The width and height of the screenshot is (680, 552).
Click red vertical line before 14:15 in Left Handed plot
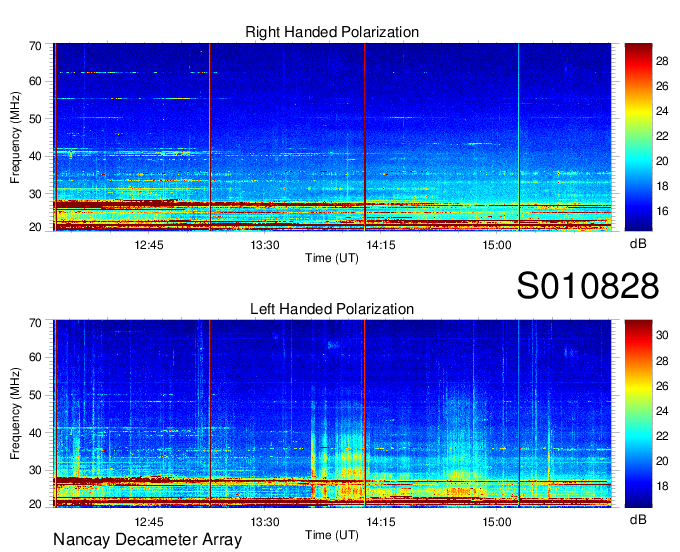(x=365, y=414)
